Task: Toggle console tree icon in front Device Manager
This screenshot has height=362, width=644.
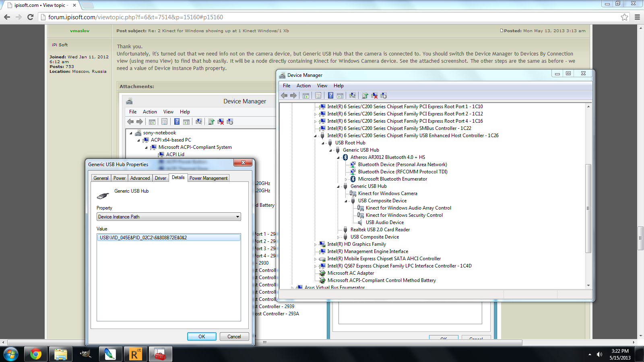Action: (306, 95)
